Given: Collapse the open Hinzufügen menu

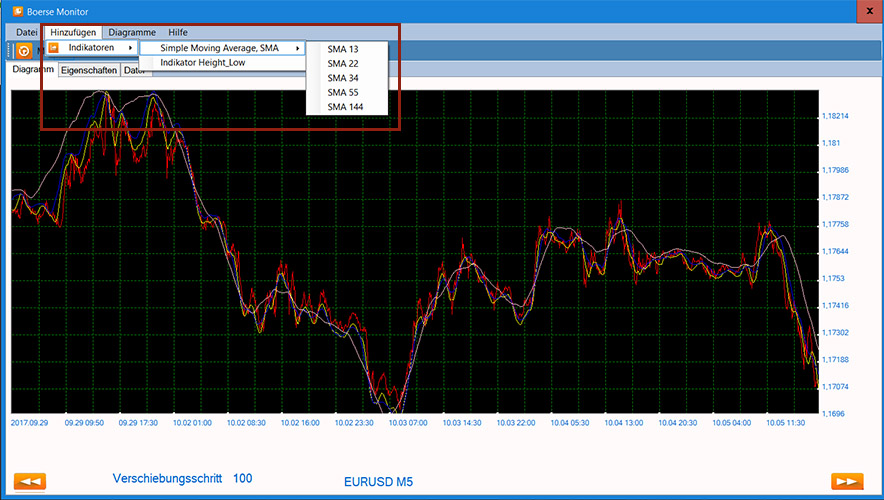Looking at the screenshot, I should pyautogui.click(x=73, y=32).
